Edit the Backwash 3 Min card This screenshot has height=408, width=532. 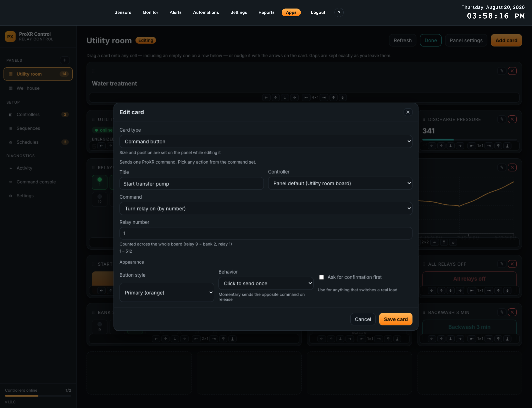(502, 312)
